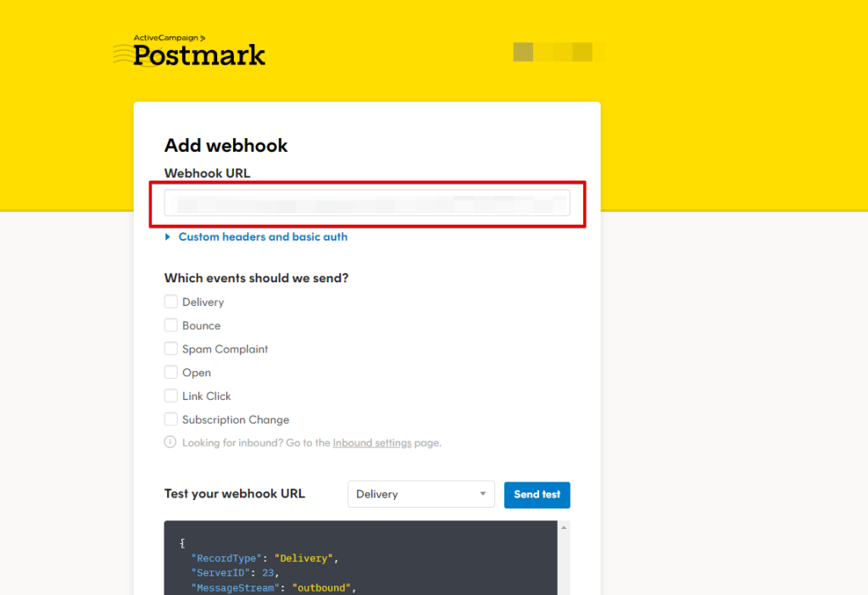
Task: Go to the Inbound settings page link
Action: [372, 442]
